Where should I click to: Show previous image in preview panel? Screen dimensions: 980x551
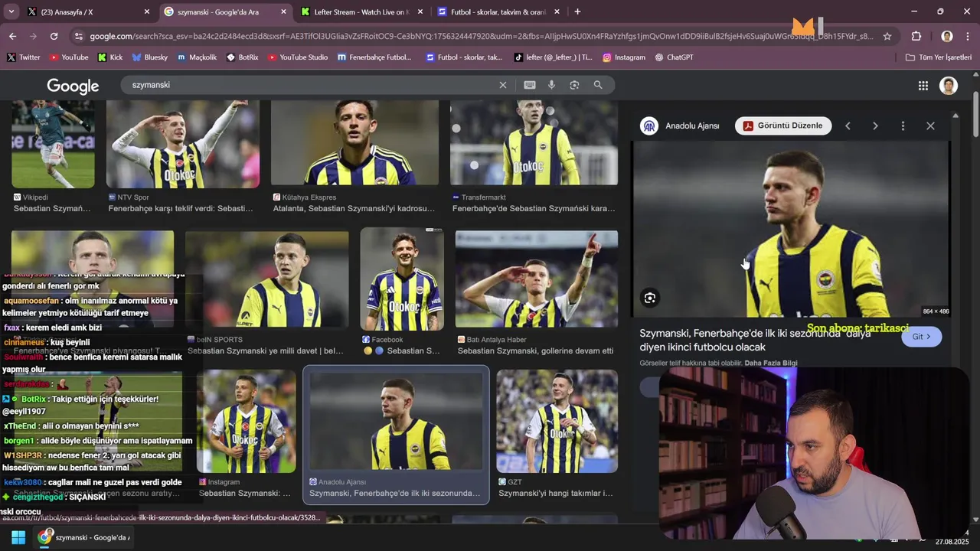coord(848,126)
